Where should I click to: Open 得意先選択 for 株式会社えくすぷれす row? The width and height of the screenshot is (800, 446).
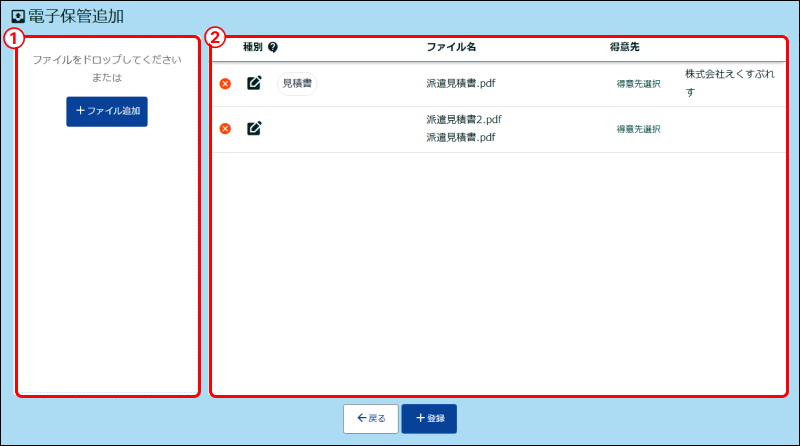[x=638, y=84]
